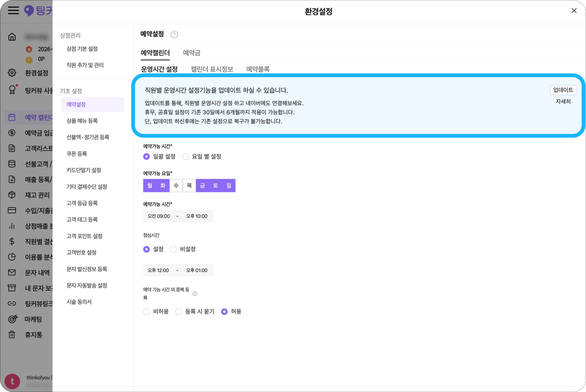This screenshot has height=392, width=586.
Task: Click the help question mark beside 예약설정
Action: click(174, 35)
